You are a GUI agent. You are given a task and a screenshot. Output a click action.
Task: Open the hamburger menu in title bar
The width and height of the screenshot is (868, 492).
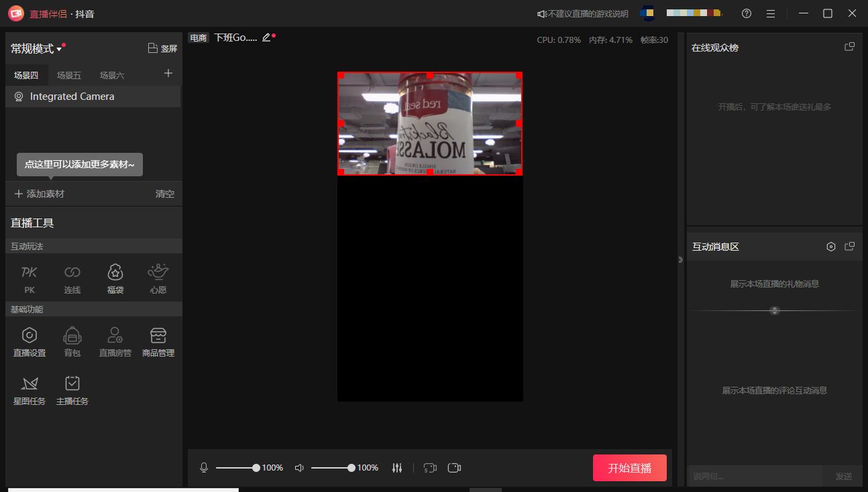pos(771,13)
